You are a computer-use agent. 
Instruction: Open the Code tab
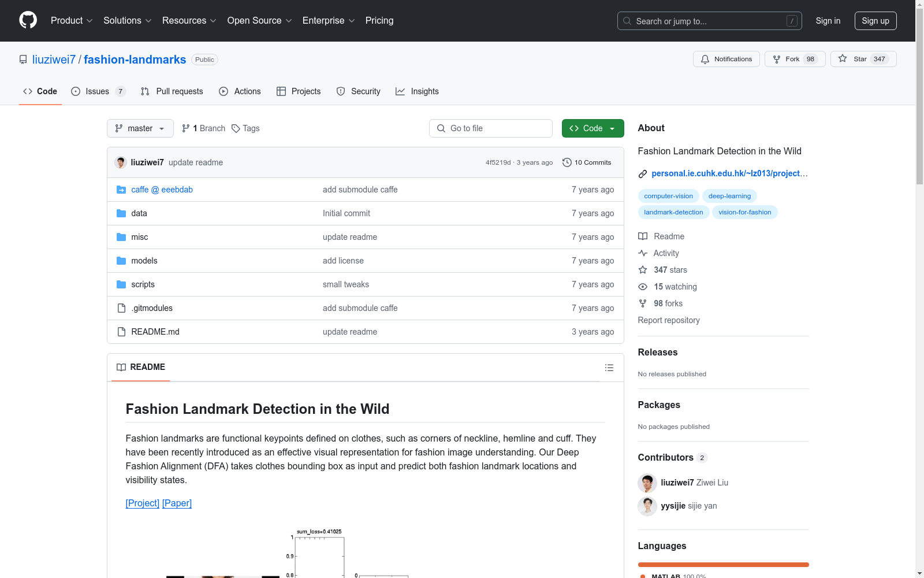pyautogui.click(x=40, y=91)
